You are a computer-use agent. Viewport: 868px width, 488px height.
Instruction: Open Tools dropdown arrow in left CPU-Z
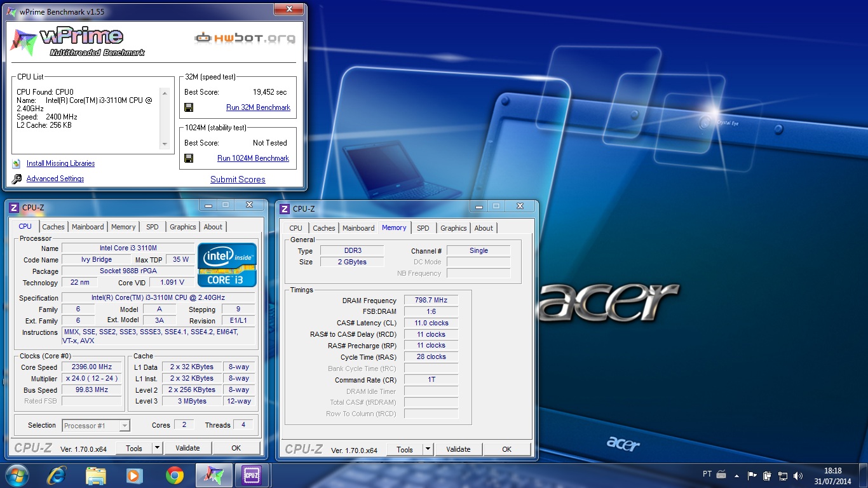[157, 448]
